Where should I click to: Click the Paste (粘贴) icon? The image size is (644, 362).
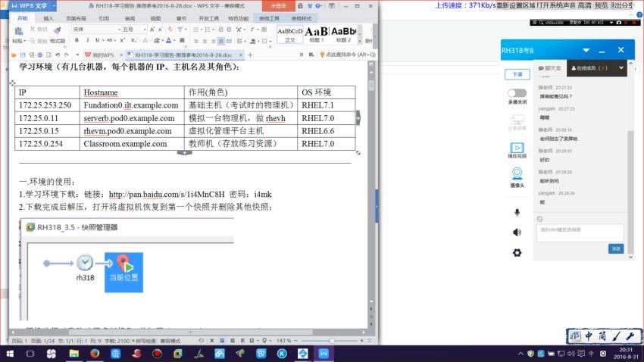(x=18, y=31)
